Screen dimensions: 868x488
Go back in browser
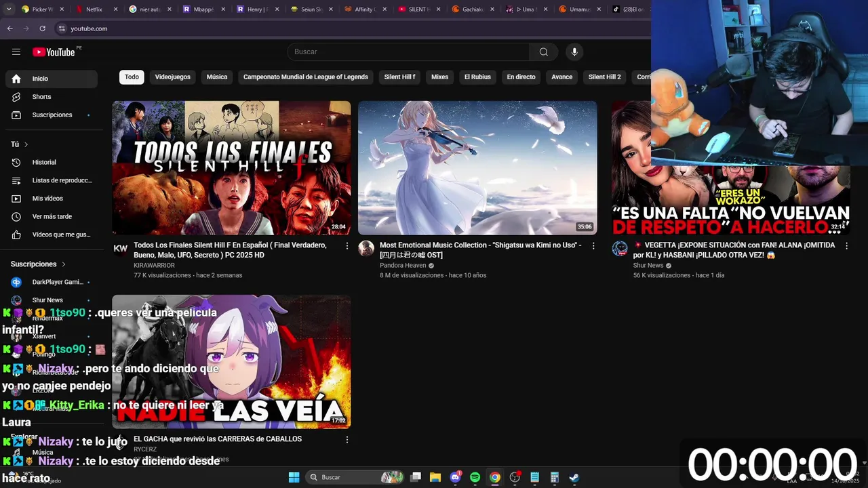point(9,28)
